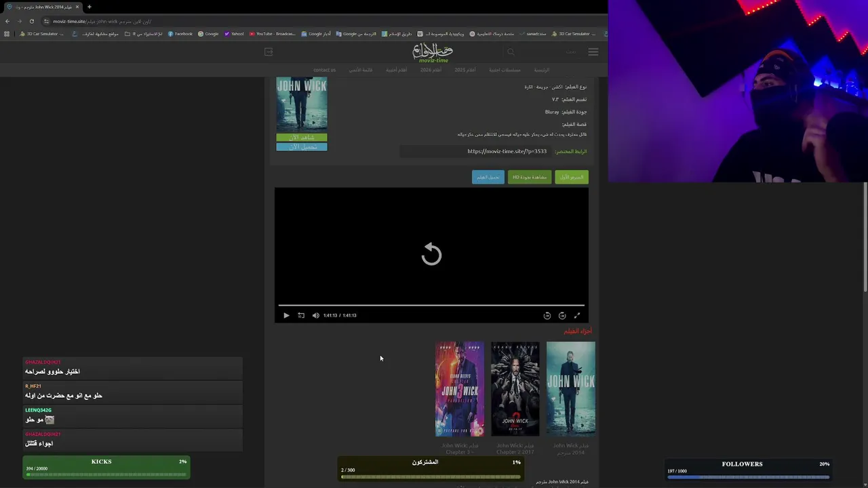
Task: Click the Bluray quality value text
Action: tap(552, 112)
